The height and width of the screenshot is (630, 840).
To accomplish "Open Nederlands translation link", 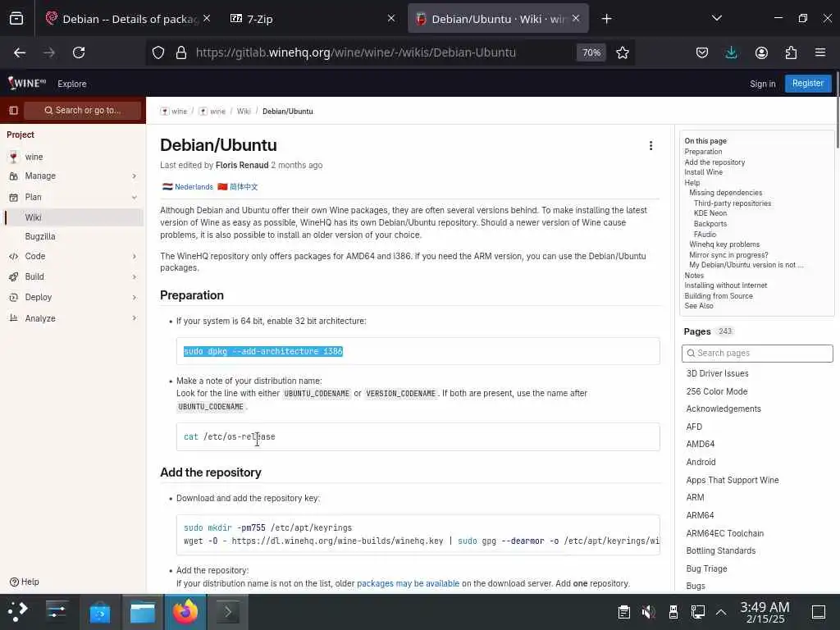I will click(194, 187).
